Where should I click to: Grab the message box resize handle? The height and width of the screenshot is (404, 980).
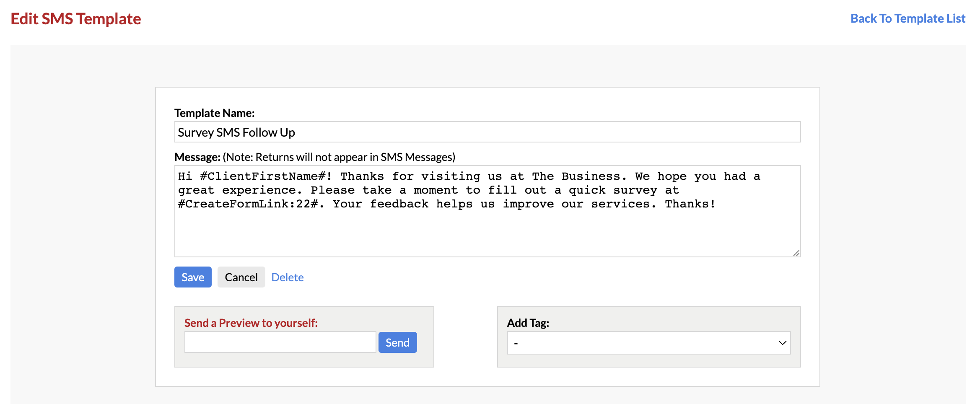tap(796, 253)
